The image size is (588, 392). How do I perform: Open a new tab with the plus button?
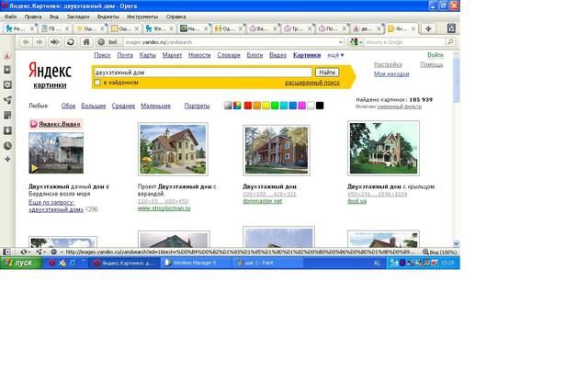click(428, 28)
